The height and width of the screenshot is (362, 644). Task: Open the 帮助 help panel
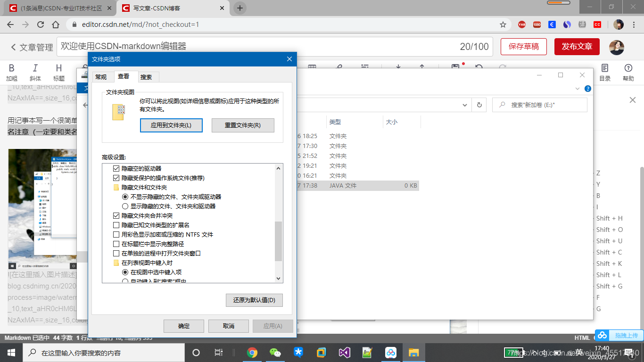point(628,72)
